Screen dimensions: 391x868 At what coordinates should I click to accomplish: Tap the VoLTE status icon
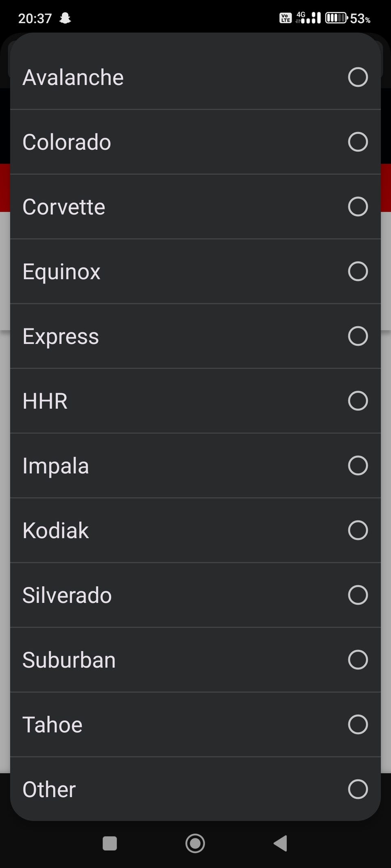pos(286,18)
